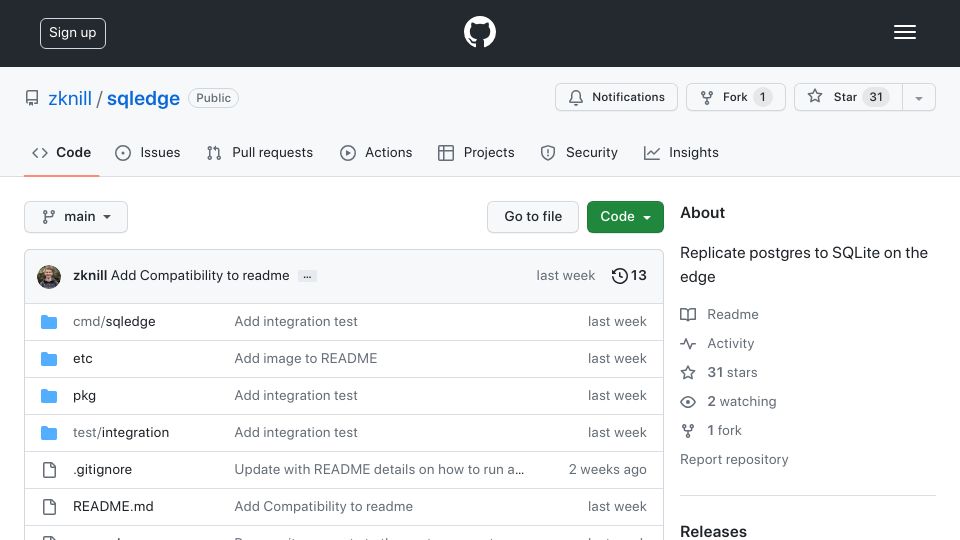The image size is (960, 540).
Task: Star the sqledge repository
Action: pos(848,97)
